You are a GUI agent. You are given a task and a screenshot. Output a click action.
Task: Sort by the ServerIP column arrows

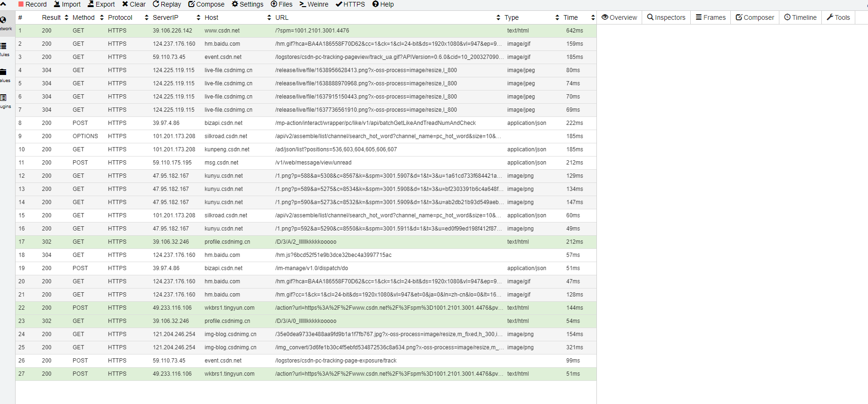pyautogui.click(x=198, y=17)
